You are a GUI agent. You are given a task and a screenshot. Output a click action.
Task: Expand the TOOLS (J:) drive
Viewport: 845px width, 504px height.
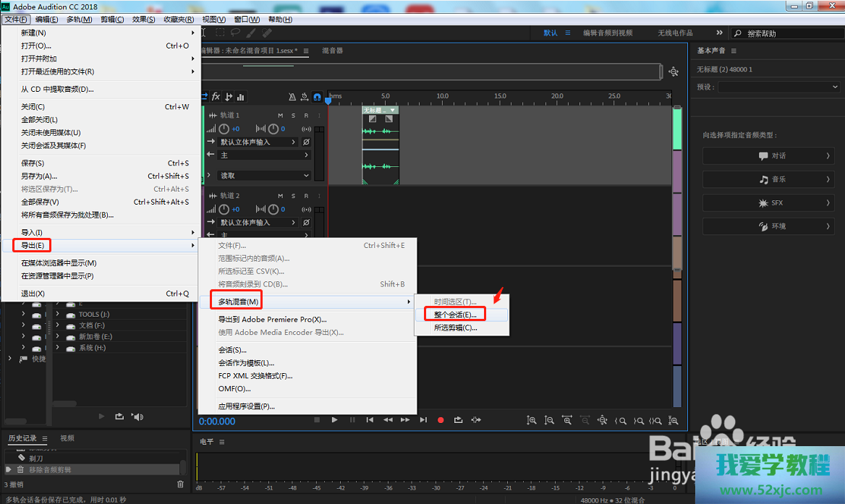click(57, 315)
